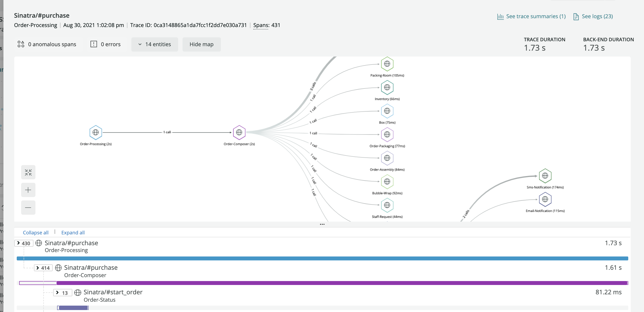The image size is (644, 312).
Task: Click the map fit-to-view collapse icon
Action: click(x=28, y=172)
